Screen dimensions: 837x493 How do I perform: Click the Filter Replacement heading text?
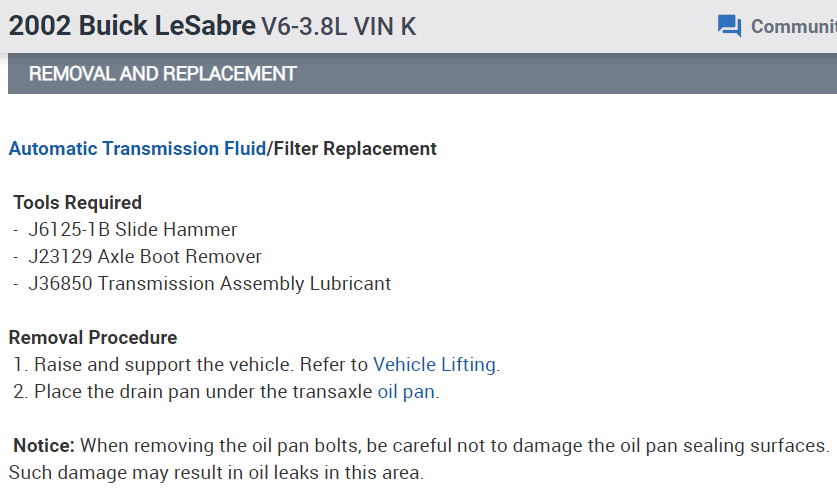coord(354,149)
